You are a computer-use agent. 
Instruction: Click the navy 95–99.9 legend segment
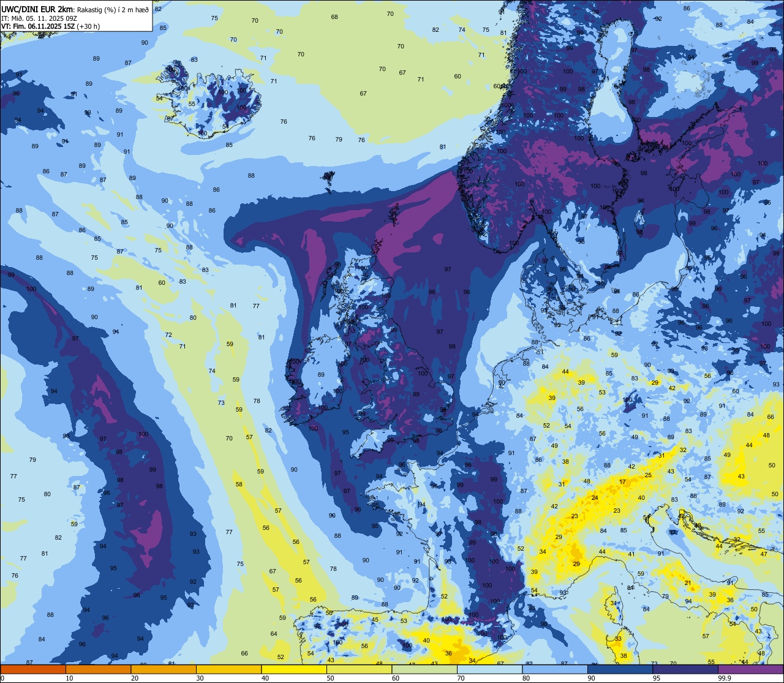coord(685,670)
